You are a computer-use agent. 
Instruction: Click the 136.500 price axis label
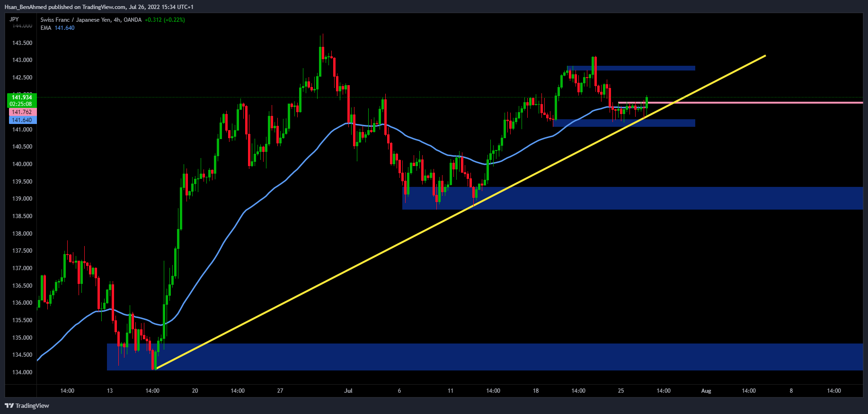(x=22, y=286)
